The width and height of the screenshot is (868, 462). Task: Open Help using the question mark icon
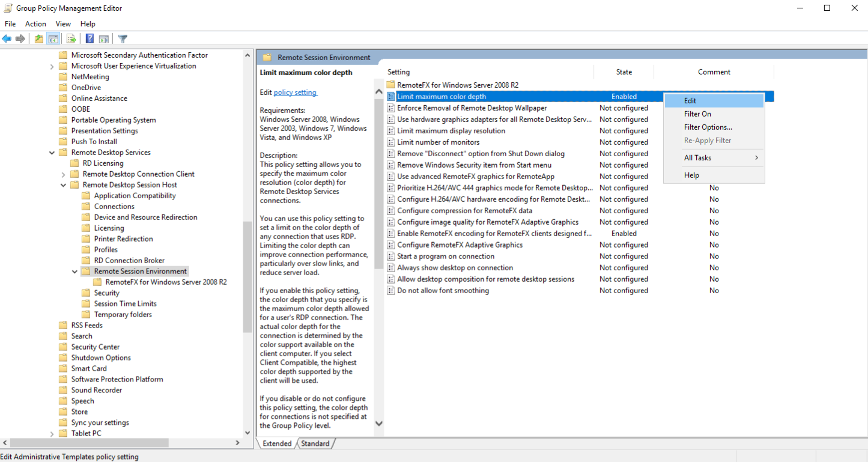(88, 38)
